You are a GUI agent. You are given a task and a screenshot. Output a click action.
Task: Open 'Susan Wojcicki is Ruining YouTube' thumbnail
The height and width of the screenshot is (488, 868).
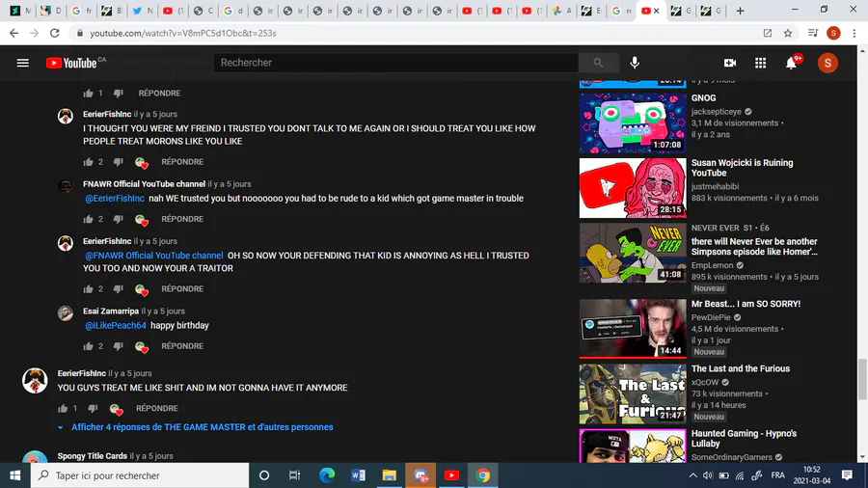click(633, 188)
